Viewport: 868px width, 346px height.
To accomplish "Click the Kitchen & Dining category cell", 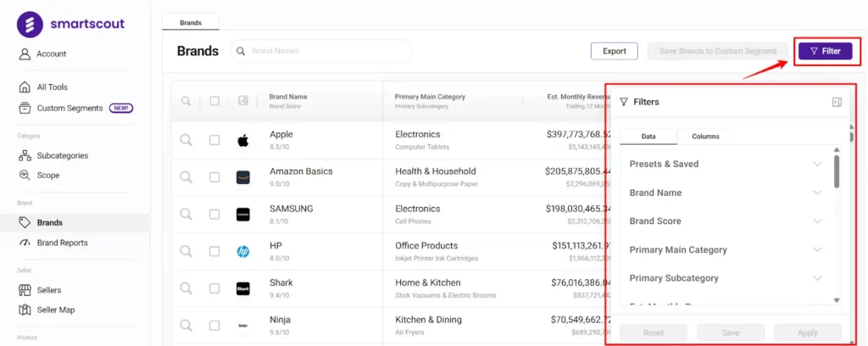I will (428, 320).
